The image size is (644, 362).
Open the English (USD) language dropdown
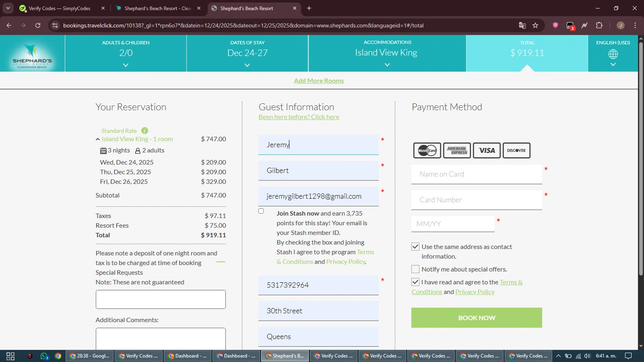613,53
